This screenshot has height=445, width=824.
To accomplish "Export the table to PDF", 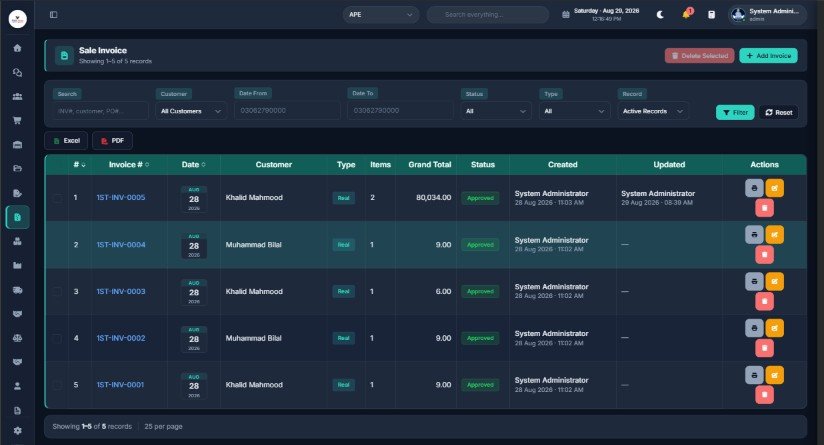I will (112, 141).
